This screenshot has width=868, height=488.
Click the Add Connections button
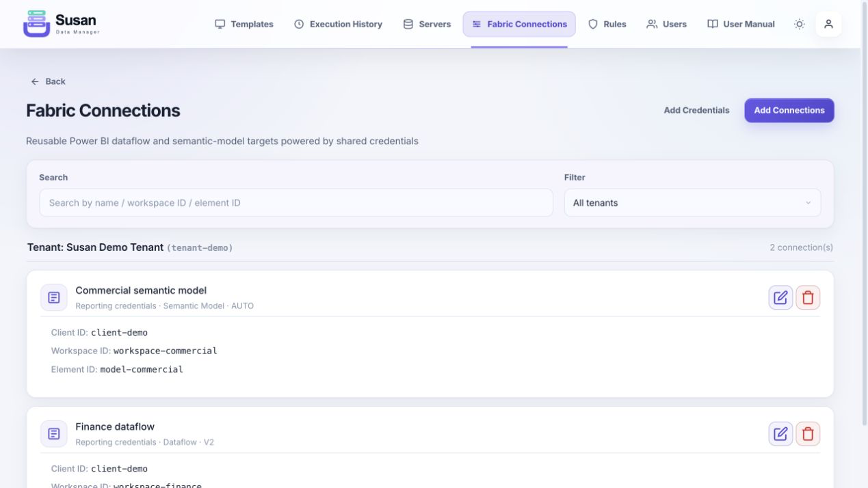(x=789, y=110)
